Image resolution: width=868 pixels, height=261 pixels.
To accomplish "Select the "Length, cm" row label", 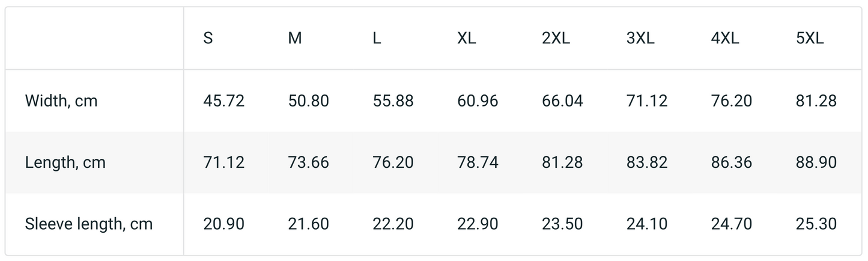I will pyautogui.click(x=65, y=162).
